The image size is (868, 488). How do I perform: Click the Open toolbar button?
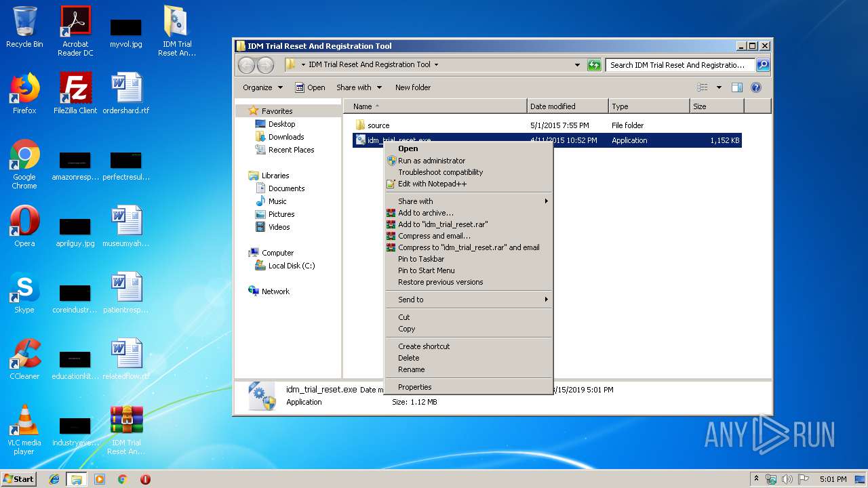point(310,87)
